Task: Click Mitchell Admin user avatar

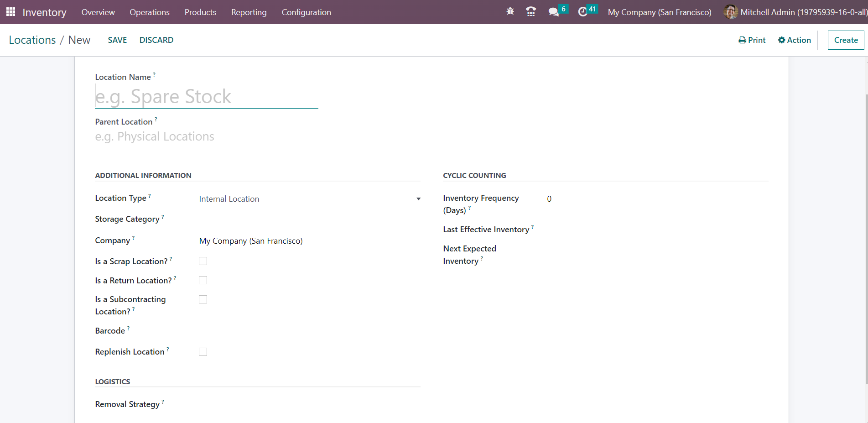Action: click(730, 12)
